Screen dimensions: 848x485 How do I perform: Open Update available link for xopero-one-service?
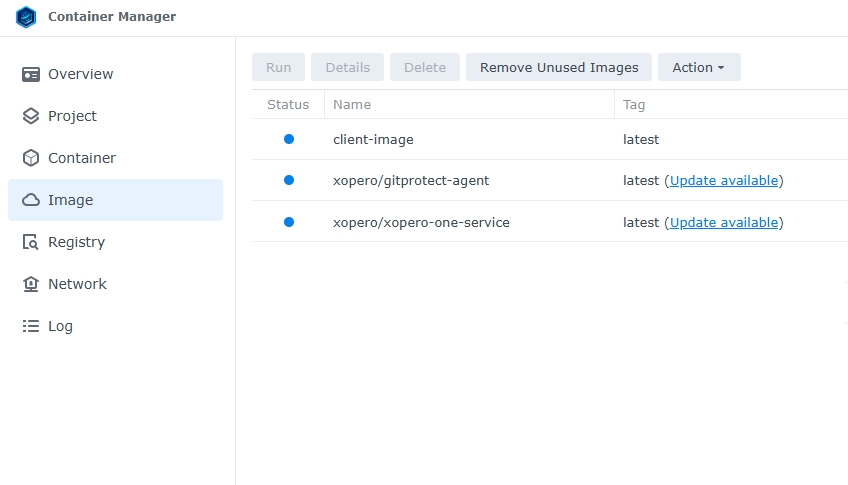coord(724,222)
